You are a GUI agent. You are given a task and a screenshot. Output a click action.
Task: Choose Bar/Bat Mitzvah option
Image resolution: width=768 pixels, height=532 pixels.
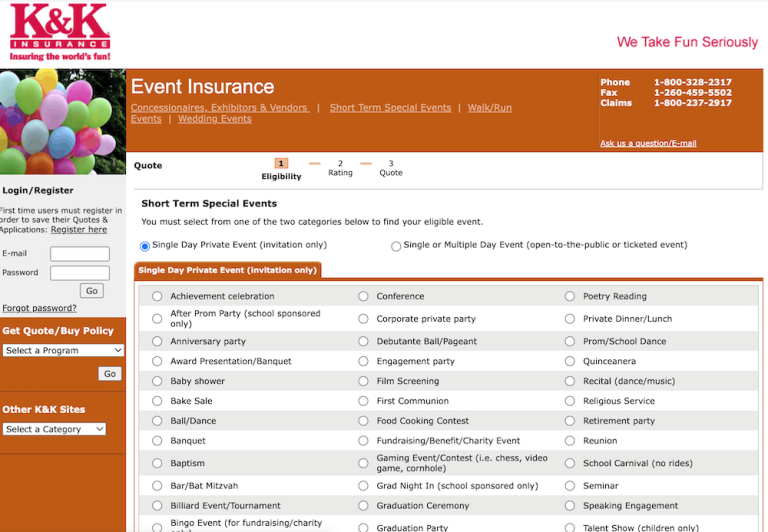(157, 486)
